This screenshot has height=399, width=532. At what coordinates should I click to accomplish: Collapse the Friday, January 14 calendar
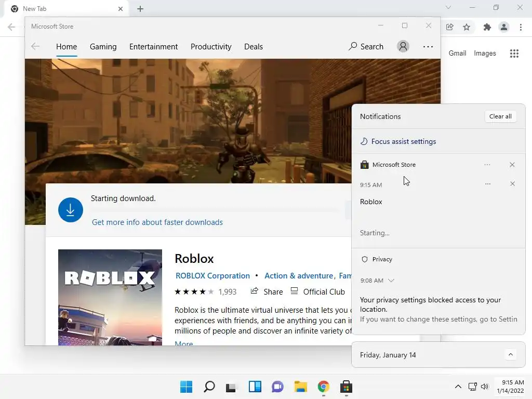tap(511, 354)
